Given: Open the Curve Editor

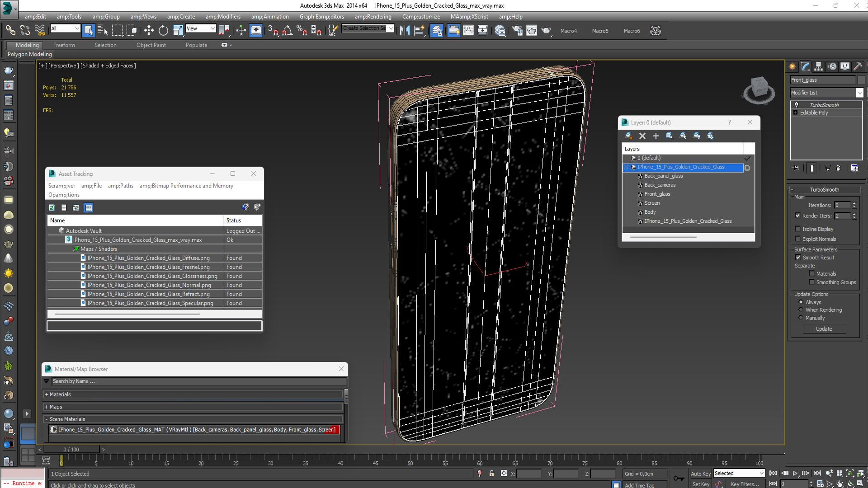Looking at the screenshot, I should pos(468,30).
